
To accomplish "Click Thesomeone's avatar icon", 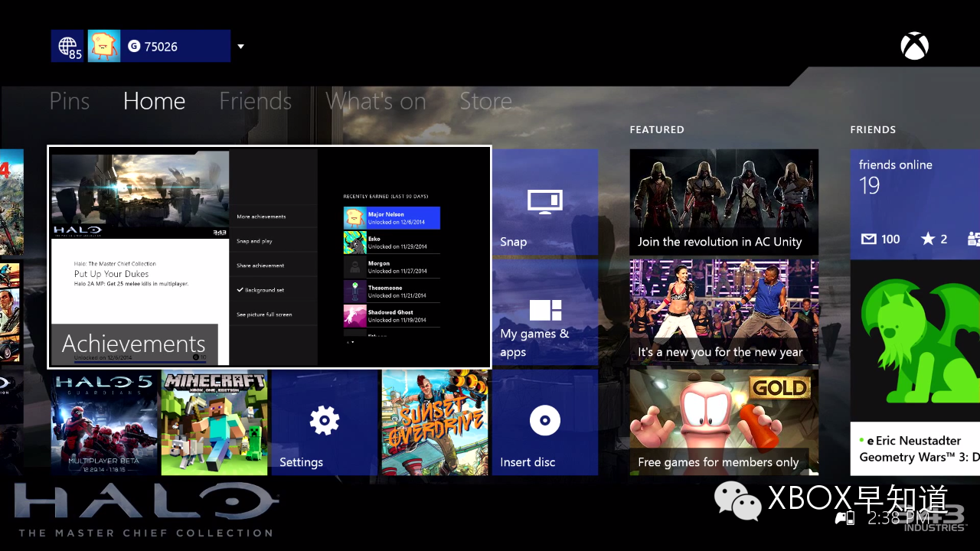I will (x=354, y=292).
